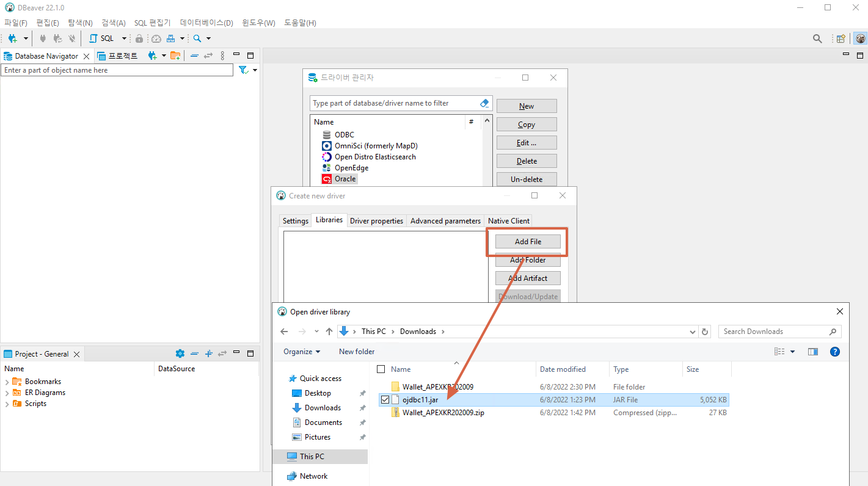The height and width of the screenshot is (486, 868).
Task: Click the gear settings icon in Project panel
Action: coord(180,354)
